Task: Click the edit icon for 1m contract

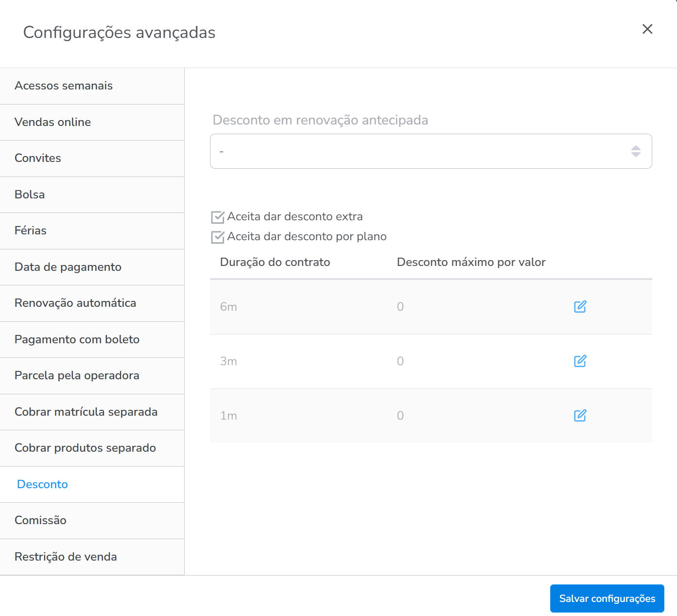Action: point(580,416)
